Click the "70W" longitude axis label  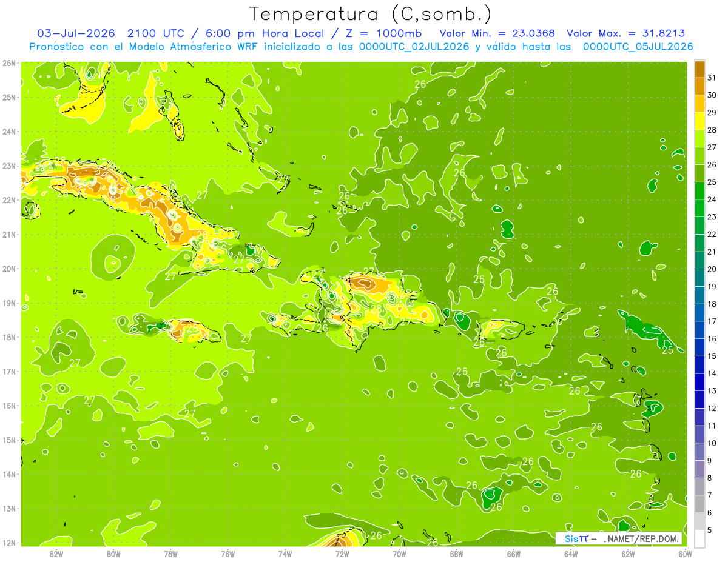click(x=399, y=554)
